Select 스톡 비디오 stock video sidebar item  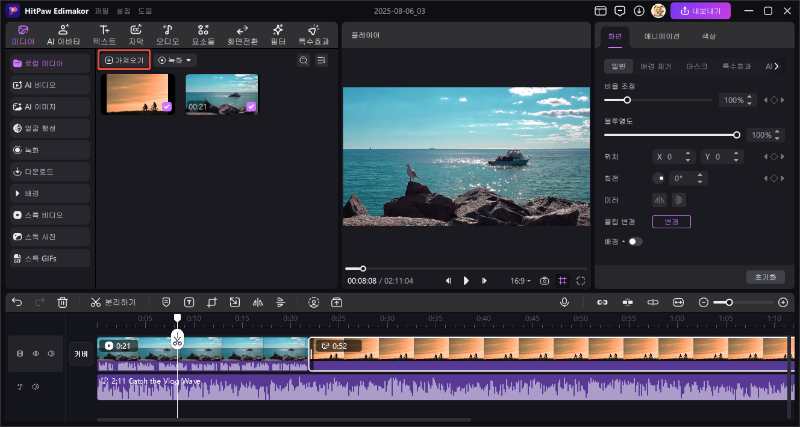click(x=49, y=215)
